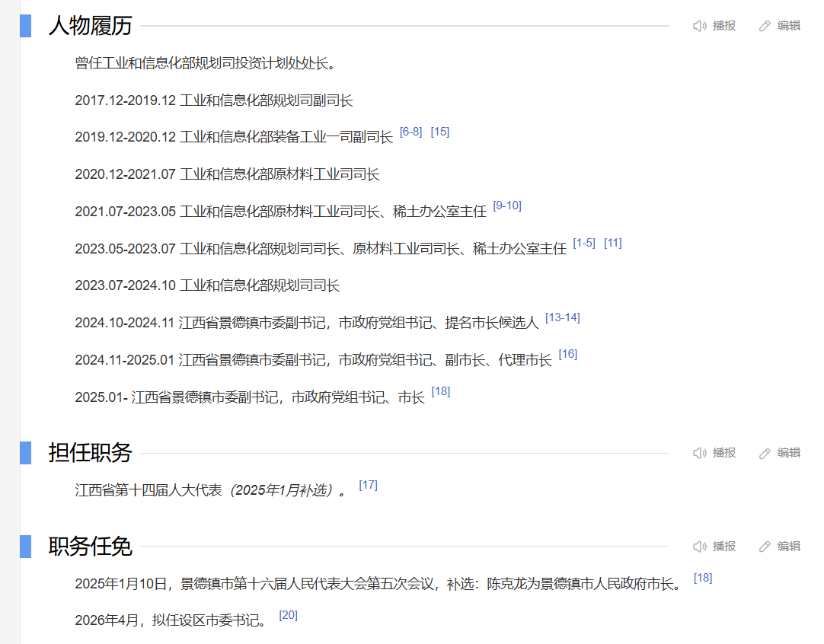824x644 pixels.
Task: Click the 2024.11-2025.01 代理市长 entry
Action: pos(313,360)
